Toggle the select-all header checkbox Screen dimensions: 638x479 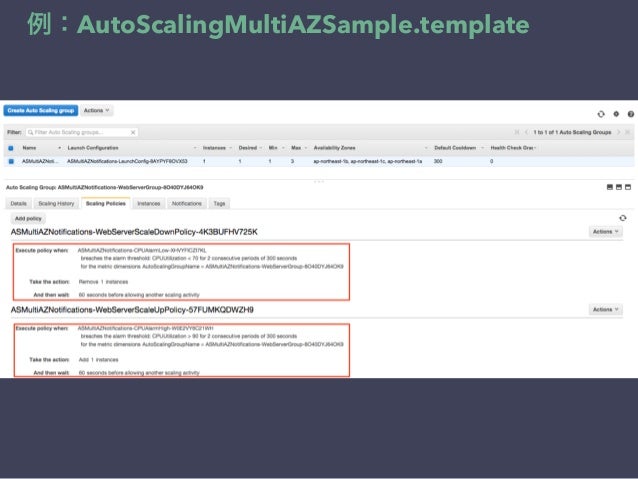click(x=11, y=148)
